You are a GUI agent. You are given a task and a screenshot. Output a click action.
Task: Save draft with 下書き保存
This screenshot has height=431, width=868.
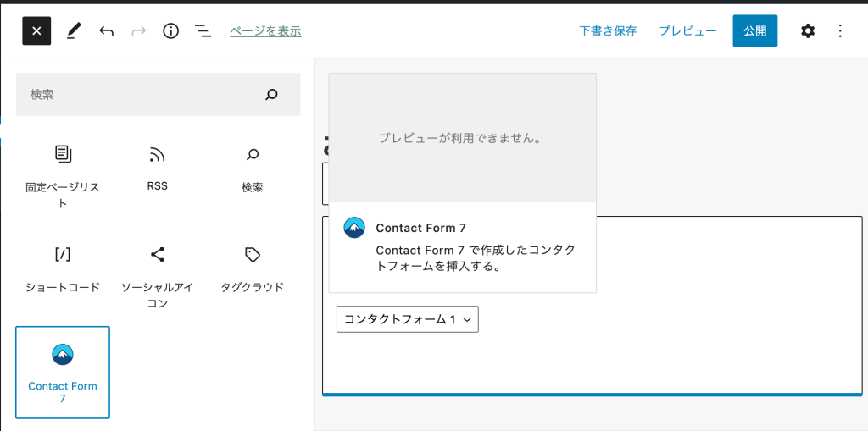pyautogui.click(x=608, y=31)
